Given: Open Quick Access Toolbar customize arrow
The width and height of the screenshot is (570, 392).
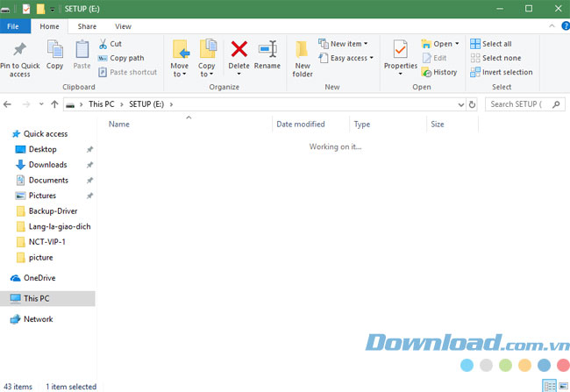Looking at the screenshot, I should [53, 10].
